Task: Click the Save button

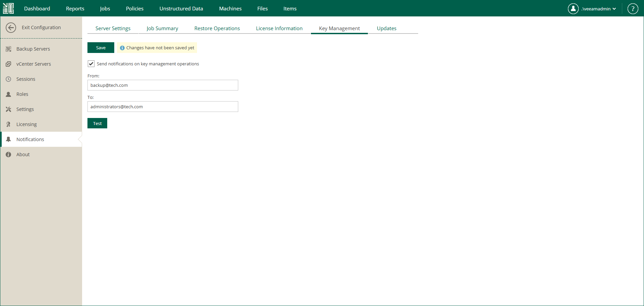Action: coord(101,48)
